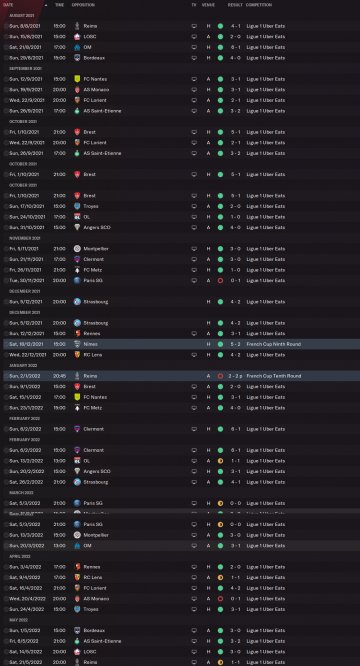Click the Nîmes club badge in the French Cup Ninth Round row

pos(77,344)
